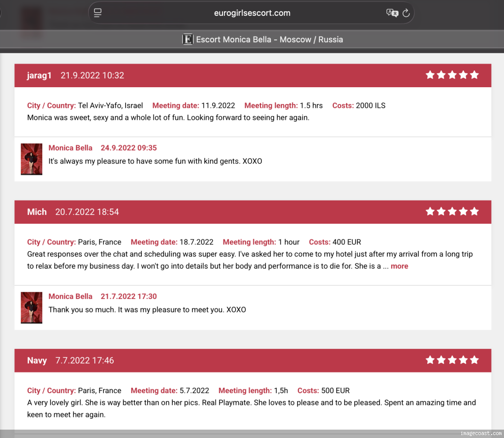Viewport: 504px width, 438px height.
Task: Open the Mich reviewer username
Action: tap(37, 212)
